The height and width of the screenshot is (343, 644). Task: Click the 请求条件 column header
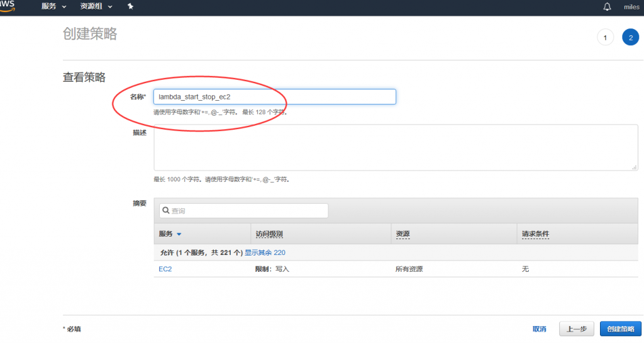point(535,234)
